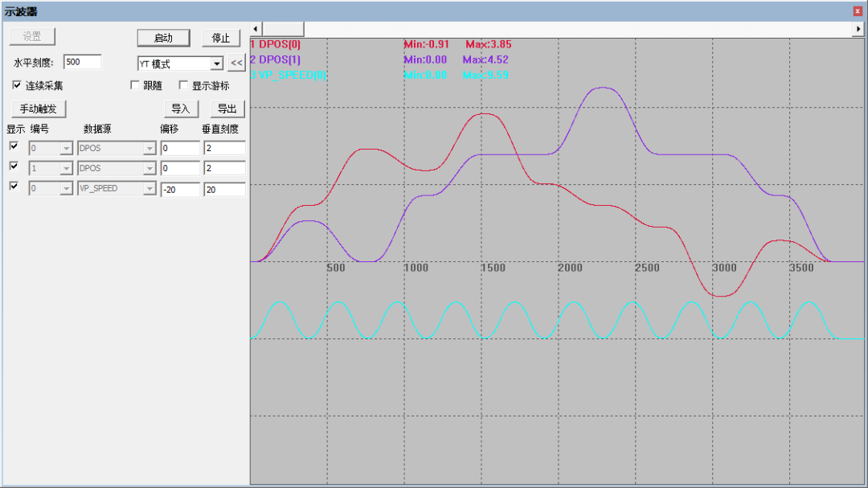Click the disabled 设置 button

point(32,36)
